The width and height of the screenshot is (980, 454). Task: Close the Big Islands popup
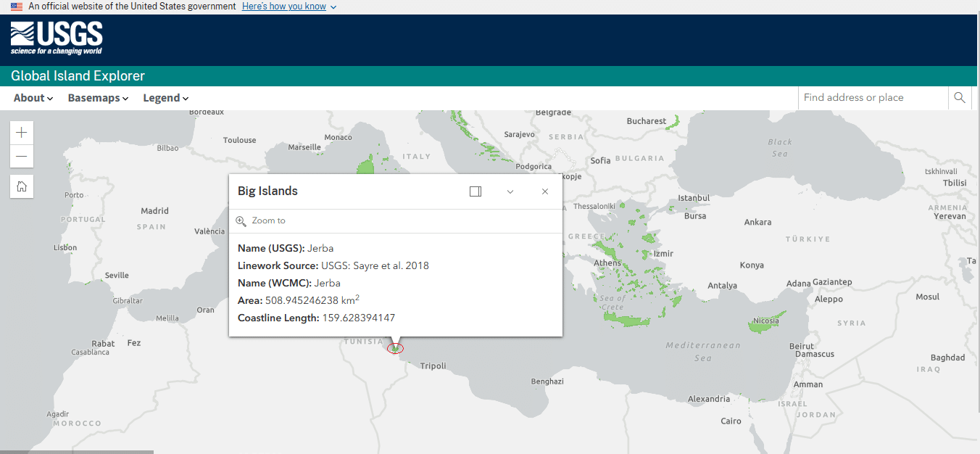pos(545,191)
